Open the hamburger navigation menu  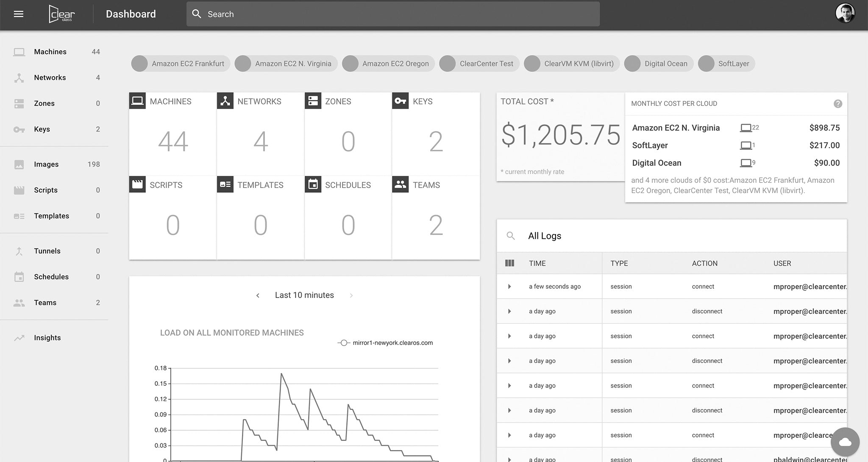click(18, 14)
